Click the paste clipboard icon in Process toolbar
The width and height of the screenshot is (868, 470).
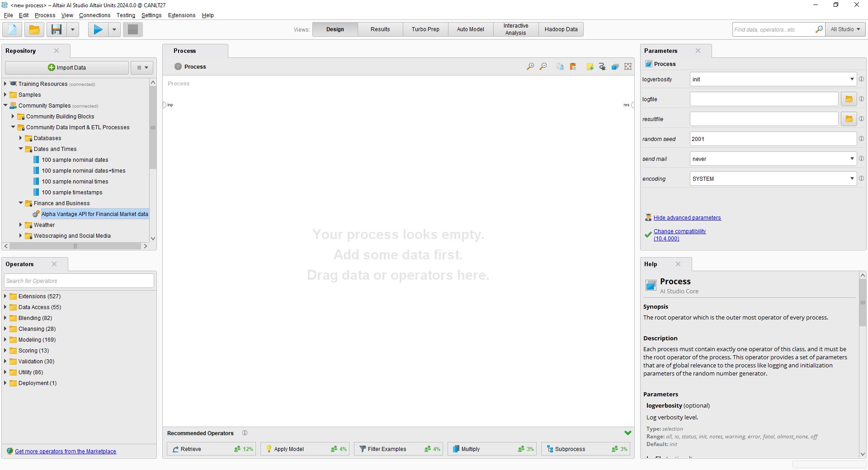tap(573, 67)
